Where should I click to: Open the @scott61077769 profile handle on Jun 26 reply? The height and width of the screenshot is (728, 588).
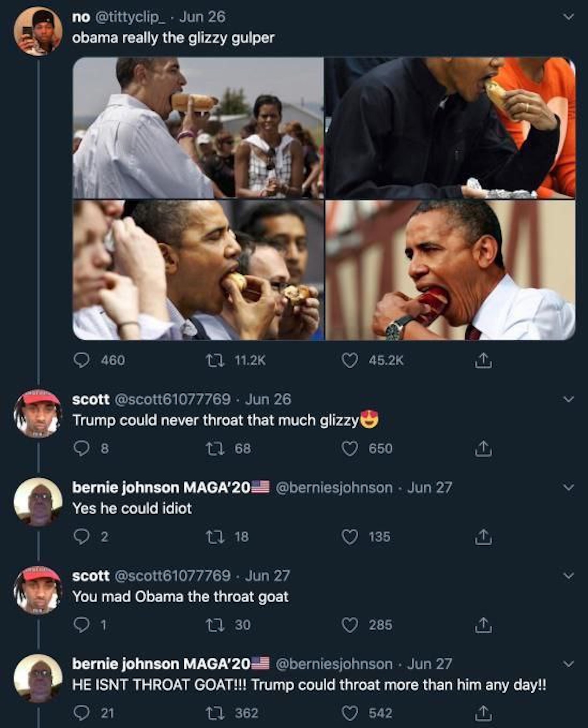[x=173, y=399]
